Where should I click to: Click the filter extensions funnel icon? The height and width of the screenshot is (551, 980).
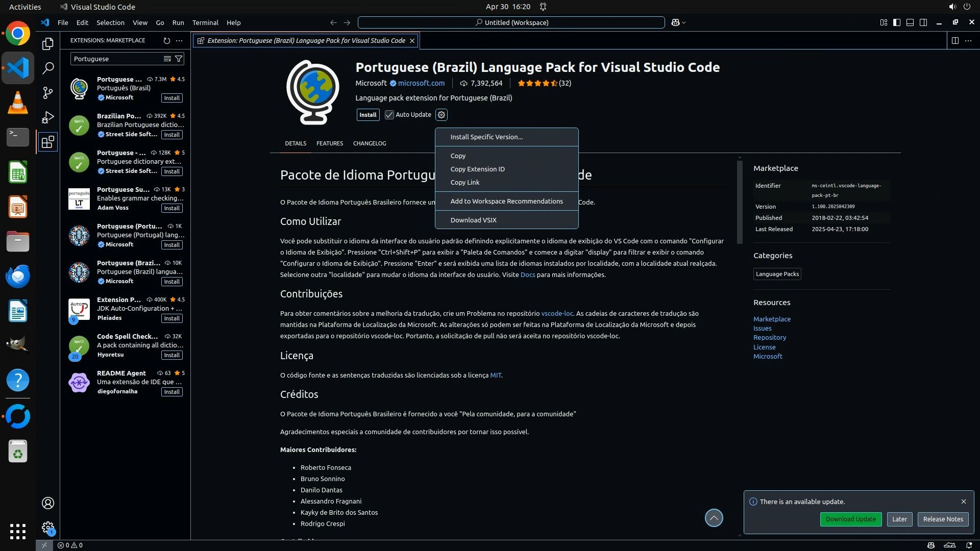pyautogui.click(x=179, y=59)
